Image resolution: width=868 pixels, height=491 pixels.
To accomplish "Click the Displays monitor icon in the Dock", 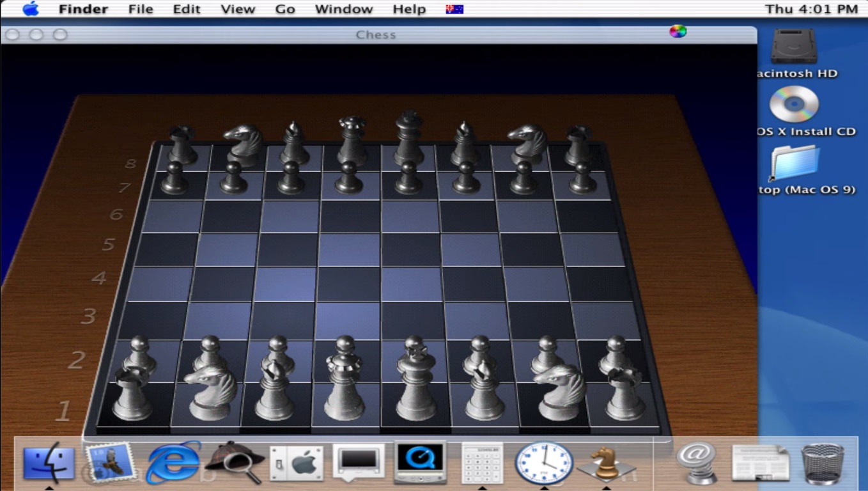I will tap(359, 462).
